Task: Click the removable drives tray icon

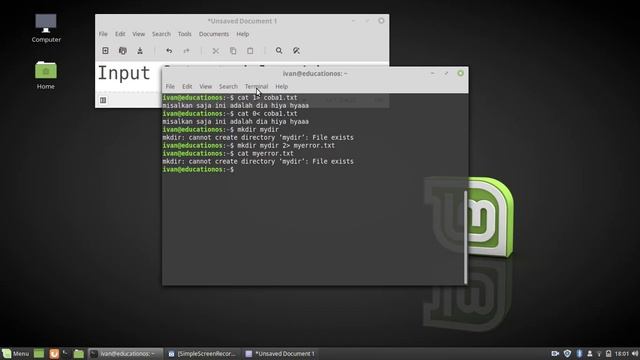Action: 608,353
